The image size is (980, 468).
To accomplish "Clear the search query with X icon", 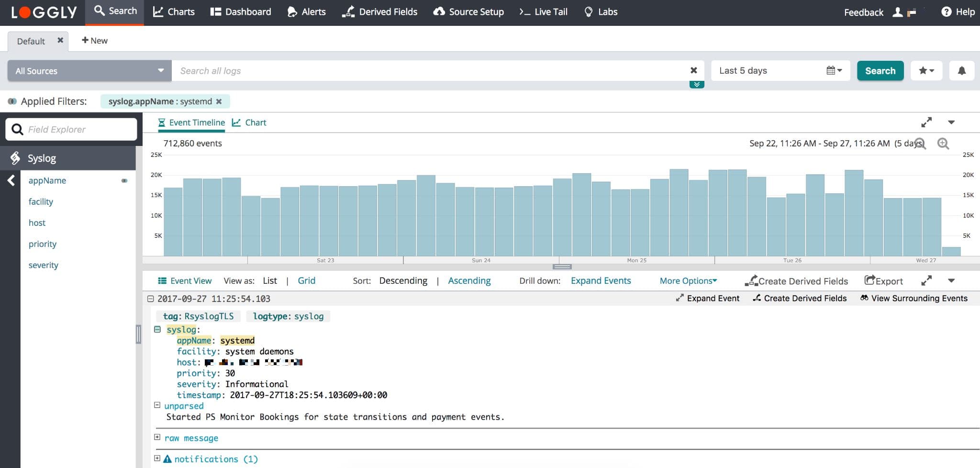I will 693,70.
